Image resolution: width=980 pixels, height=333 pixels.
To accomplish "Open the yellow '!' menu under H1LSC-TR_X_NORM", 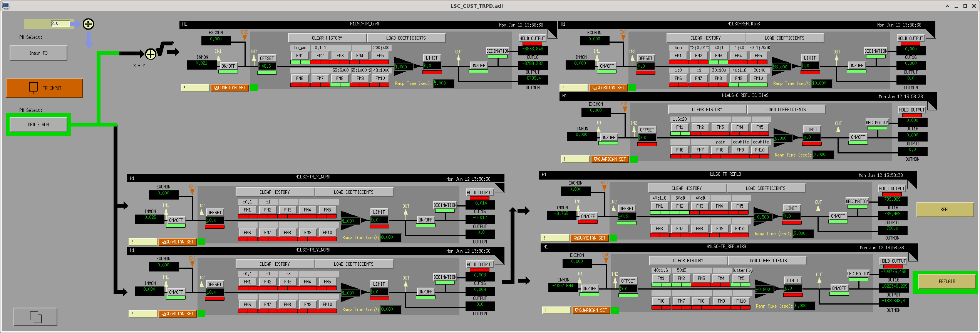I will click(x=142, y=242).
